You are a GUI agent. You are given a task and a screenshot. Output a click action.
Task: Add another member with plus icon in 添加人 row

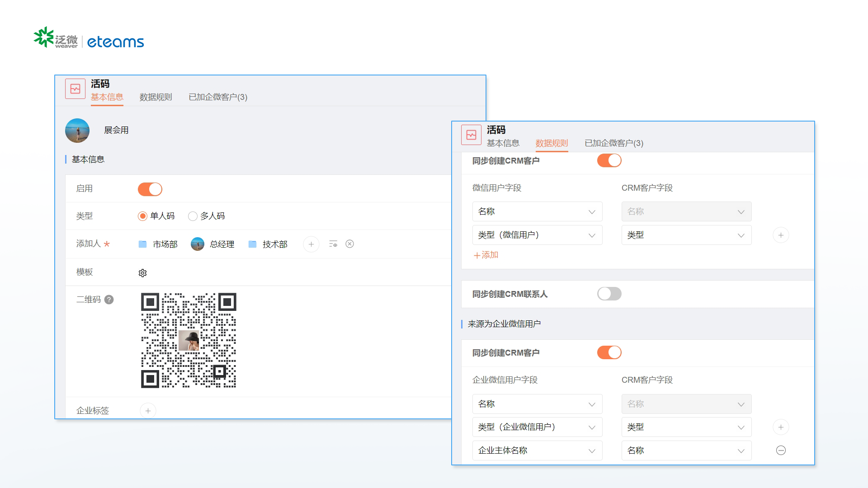311,244
